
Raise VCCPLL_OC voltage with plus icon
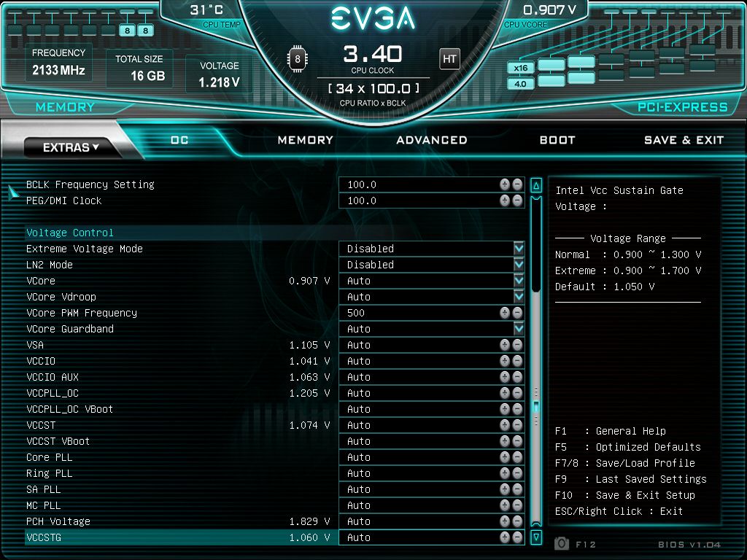[x=505, y=393]
